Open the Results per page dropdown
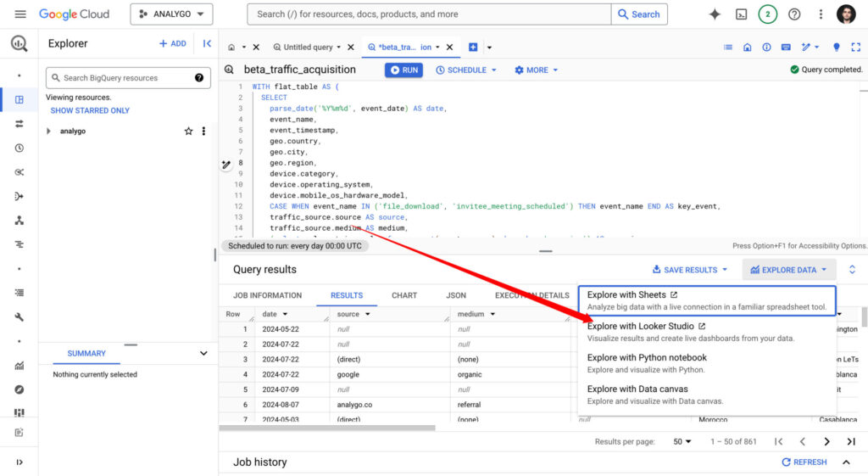 coord(682,441)
